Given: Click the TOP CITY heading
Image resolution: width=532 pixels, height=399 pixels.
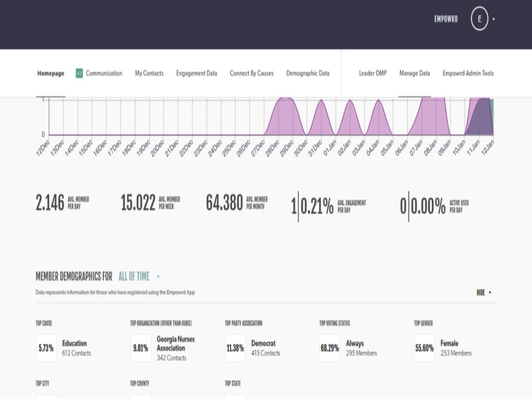Looking at the screenshot, I should tap(43, 384).
